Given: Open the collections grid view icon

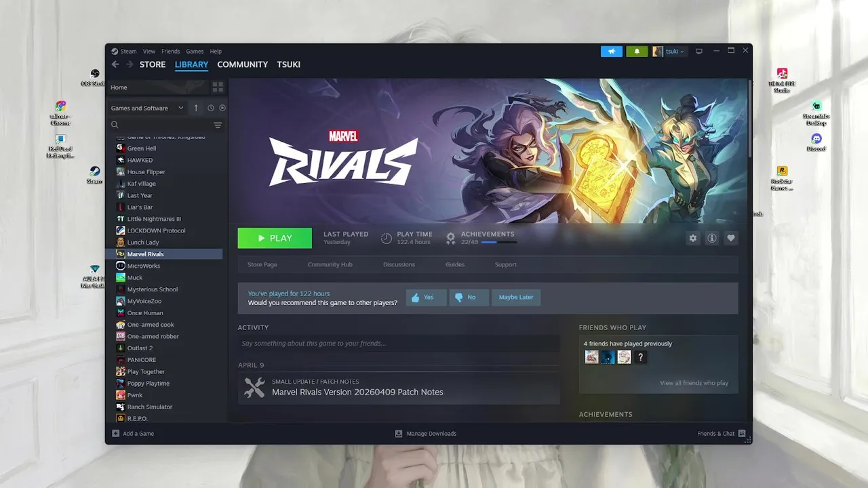Looking at the screenshot, I should click(218, 87).
